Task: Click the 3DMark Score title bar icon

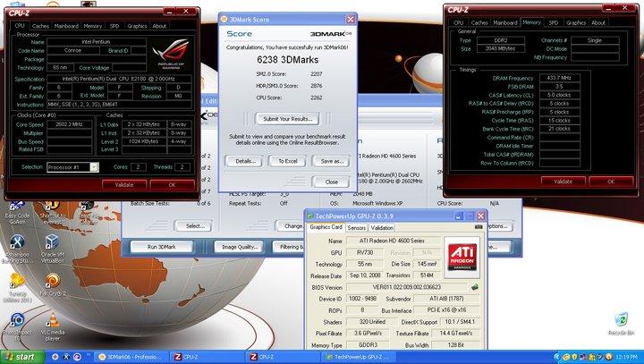Action: coord(225,19)
